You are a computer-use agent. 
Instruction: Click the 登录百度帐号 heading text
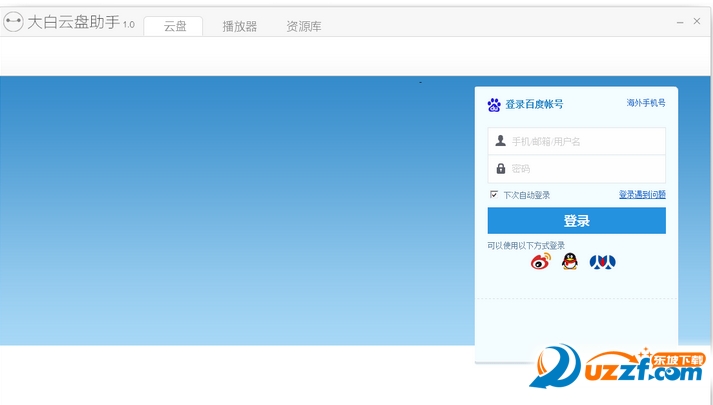click(534, 105)
